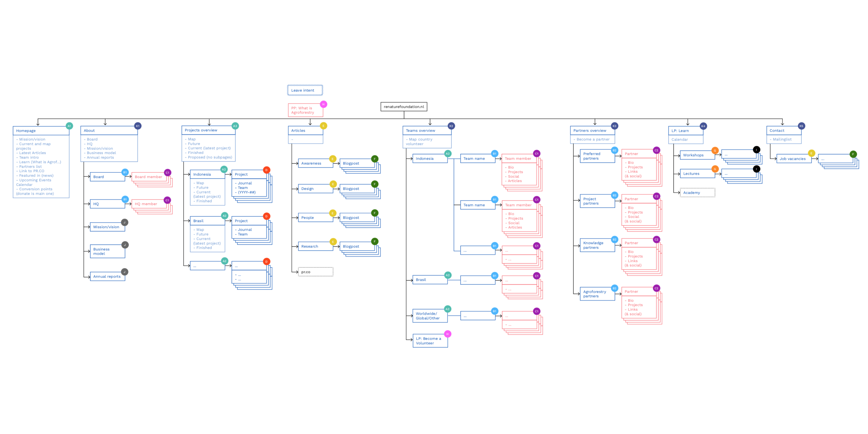Select the HQ box under About
Viewport: 868px width, 434px height.
pyautogui.click(x=107, y=204)
